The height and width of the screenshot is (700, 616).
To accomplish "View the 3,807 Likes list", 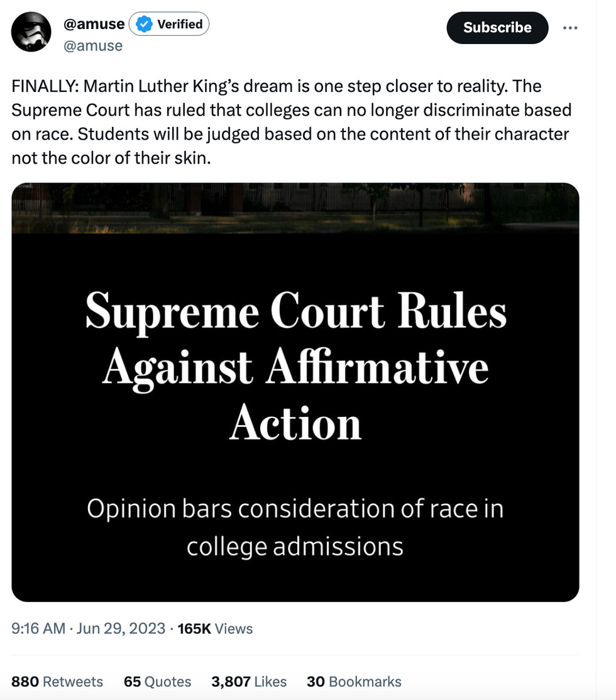I will coord(249,682).
